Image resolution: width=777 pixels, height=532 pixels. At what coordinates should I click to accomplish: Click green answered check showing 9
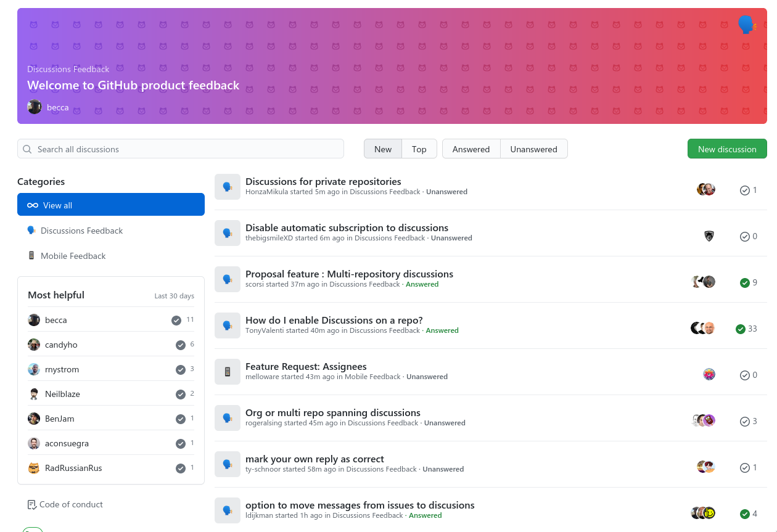tap(745, 283)
